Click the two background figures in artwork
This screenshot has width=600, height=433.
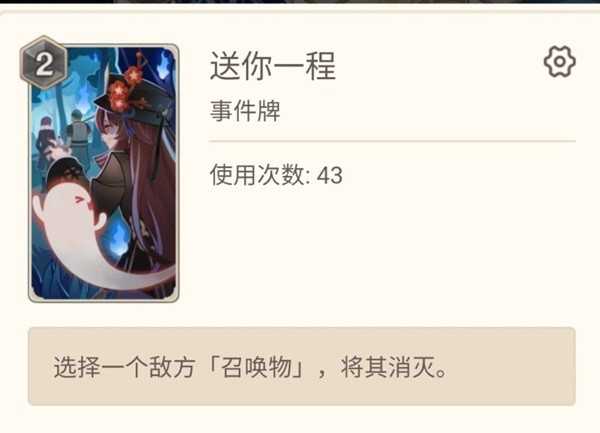63,140
